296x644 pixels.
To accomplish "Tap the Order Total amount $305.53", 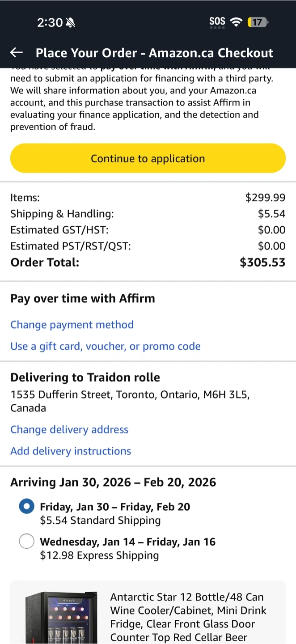I will tap(262, 263).
